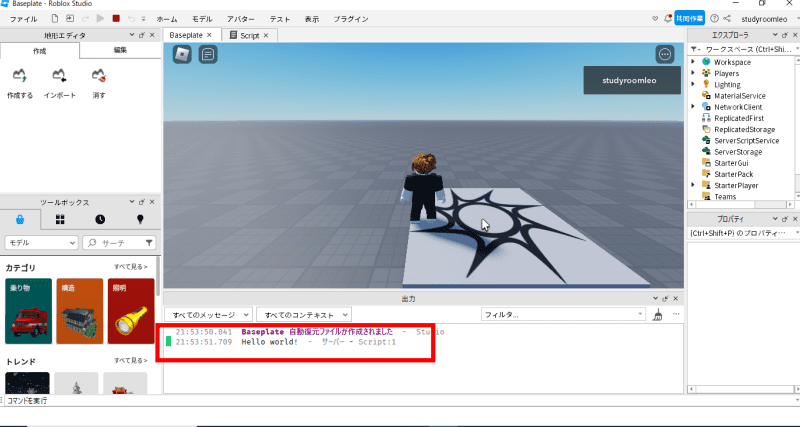Select StarterGui in Explorer

click(731, 163)
